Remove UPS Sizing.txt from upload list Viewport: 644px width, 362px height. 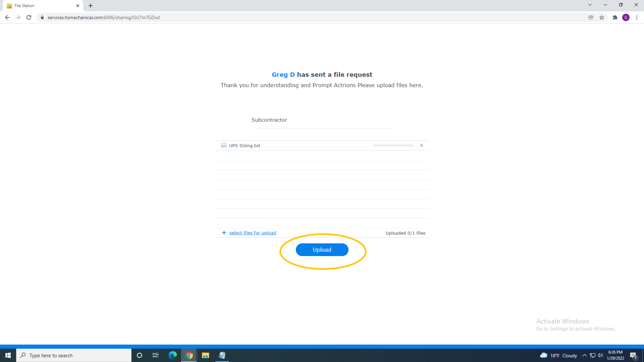(422, 145)
